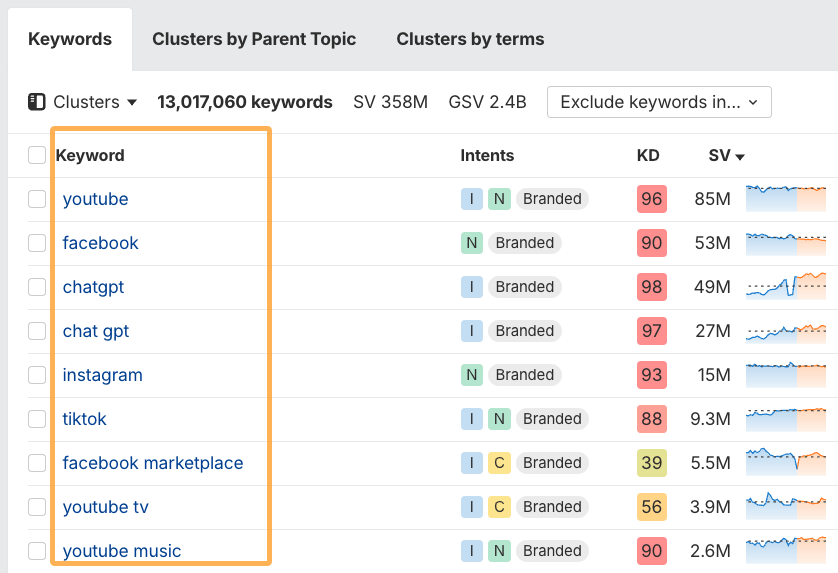Click the trend sparkline for youtube tv

[786, 507]
